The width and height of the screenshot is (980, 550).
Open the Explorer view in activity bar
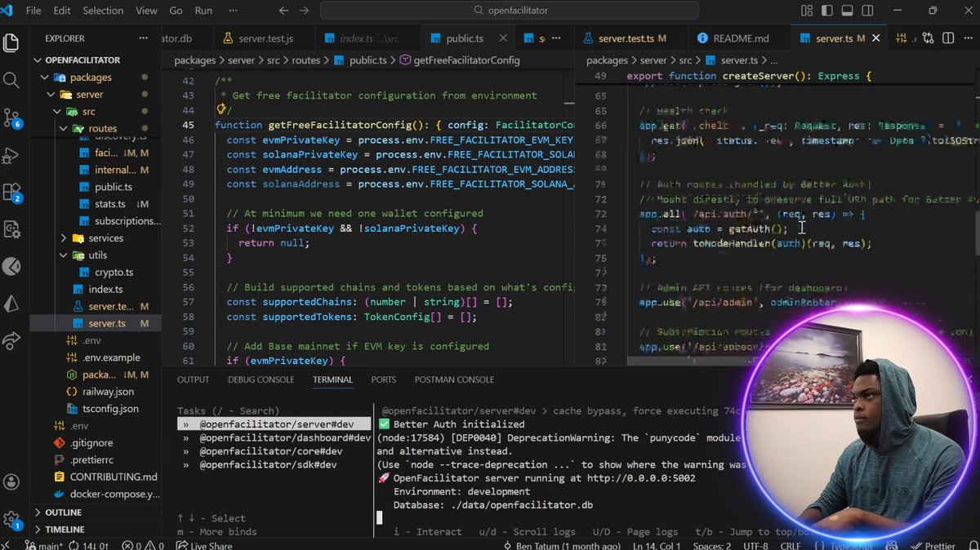click(11, 42)
